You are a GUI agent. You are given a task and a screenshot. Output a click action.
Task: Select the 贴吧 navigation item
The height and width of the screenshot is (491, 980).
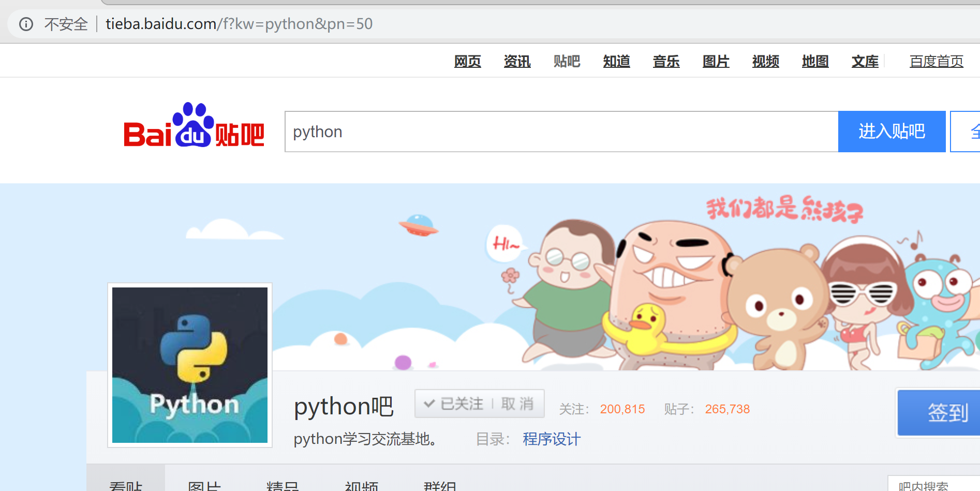(567, 61)
